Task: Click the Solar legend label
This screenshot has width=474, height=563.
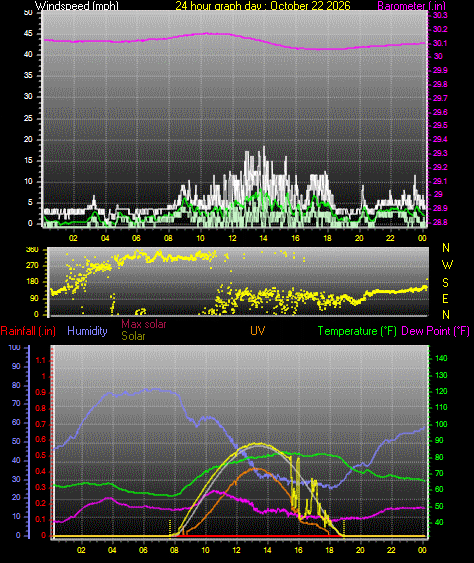Action: click(133, 336)
